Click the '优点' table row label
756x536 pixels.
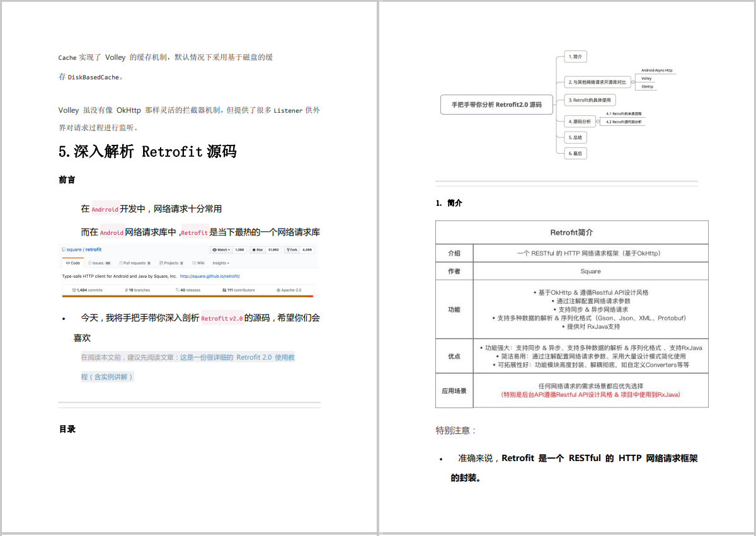pyautogui.click(x=454, y=356)
